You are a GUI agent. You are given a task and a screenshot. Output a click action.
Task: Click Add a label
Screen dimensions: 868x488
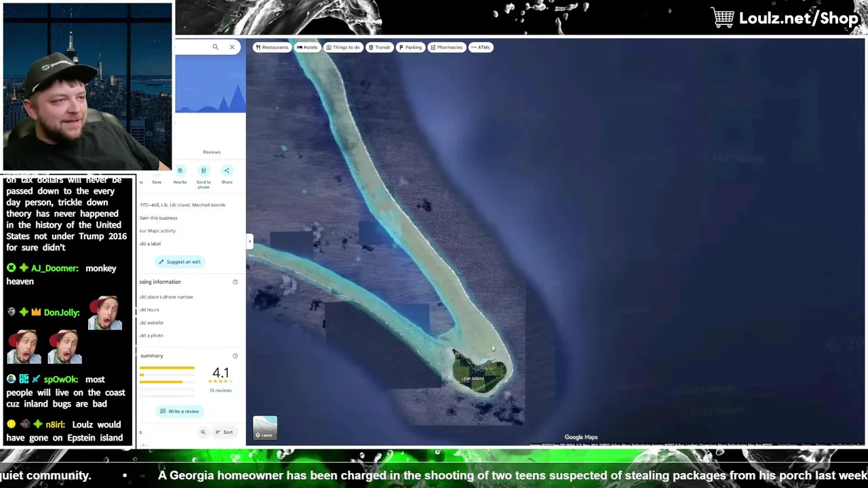click(151, 243)
